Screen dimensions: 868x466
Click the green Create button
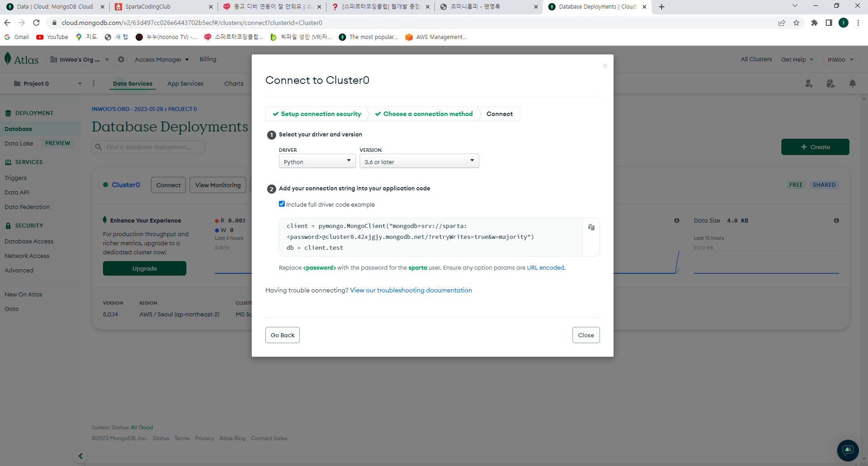(x=815, y=147)
